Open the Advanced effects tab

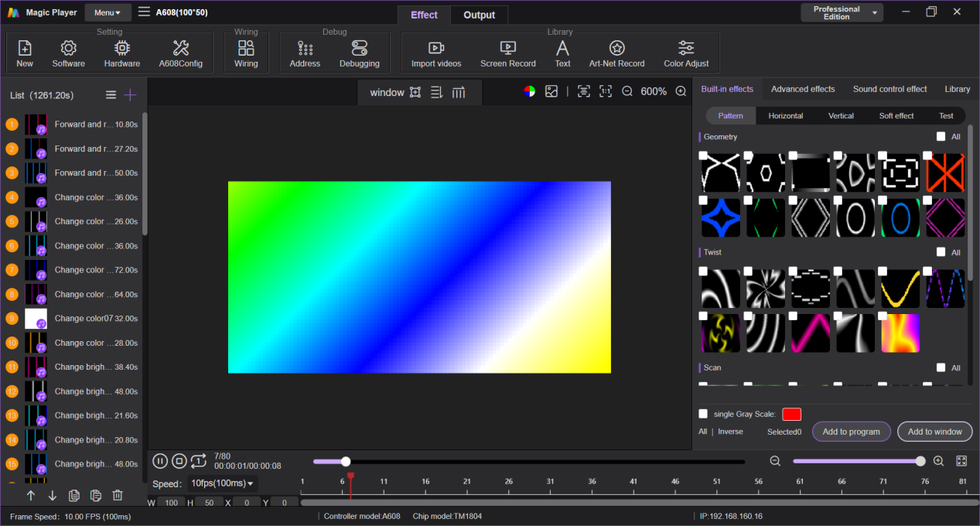coord(803,89)
